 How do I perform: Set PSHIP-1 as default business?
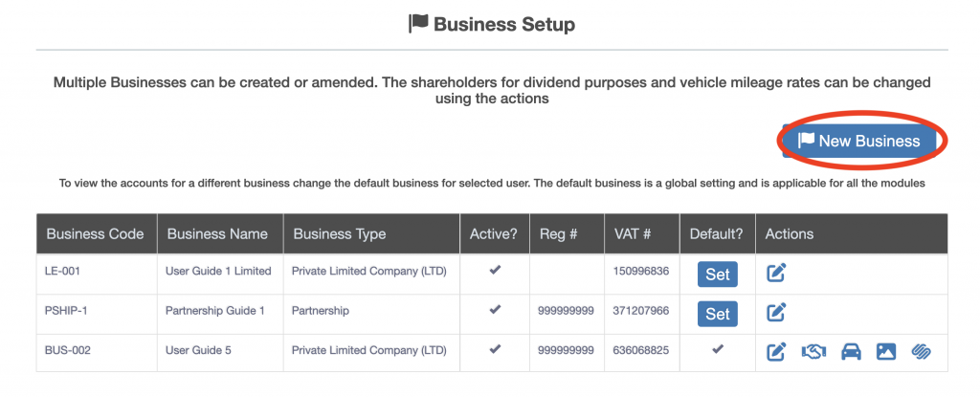click(x=717, y=313)
